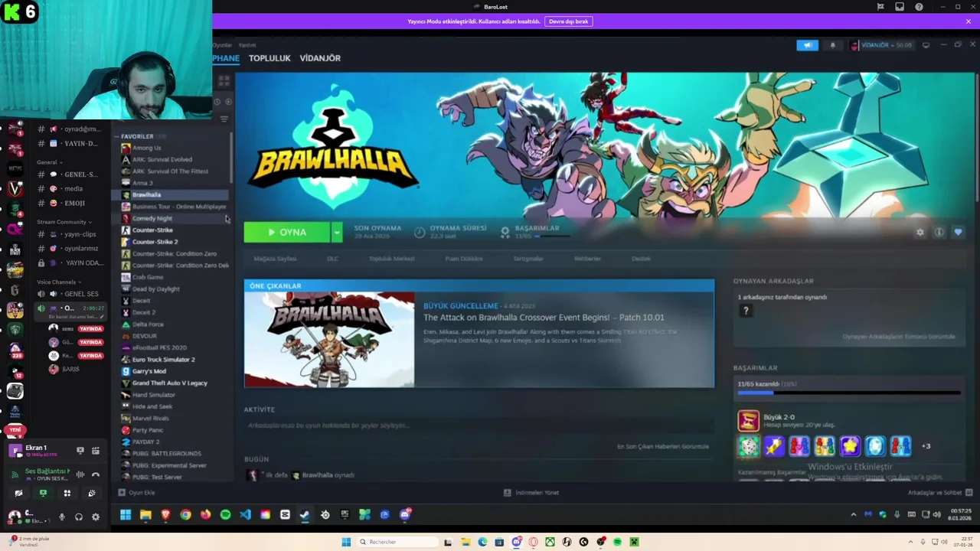The width and height of the screenshot is (980, 551).
Task: Toggle Discord screen share button
Action: 43,494
